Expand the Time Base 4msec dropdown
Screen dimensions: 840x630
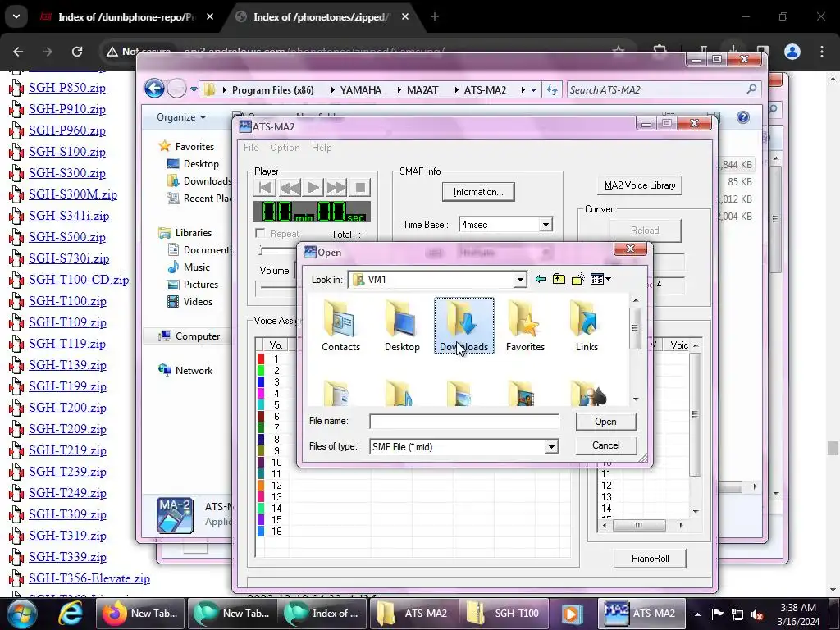pyautogui.click(x=546, y=225)
